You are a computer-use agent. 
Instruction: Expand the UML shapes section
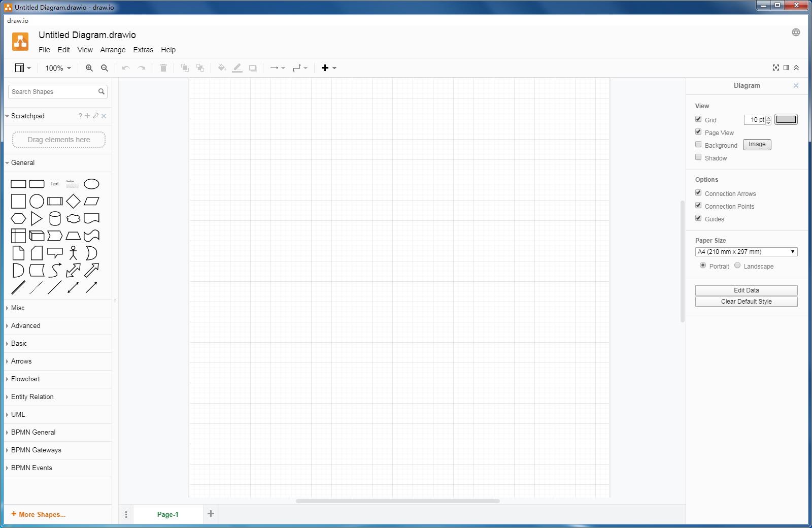tap(58, 415)
